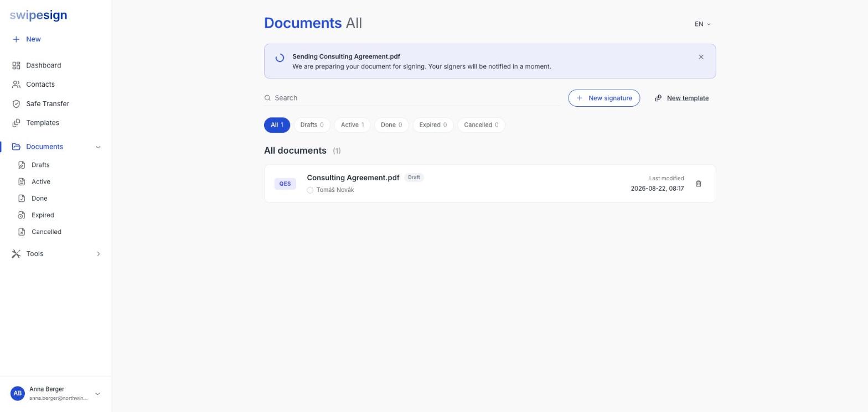
Task: Click the Contacts people icon
Action: click(x=16, y=85)
